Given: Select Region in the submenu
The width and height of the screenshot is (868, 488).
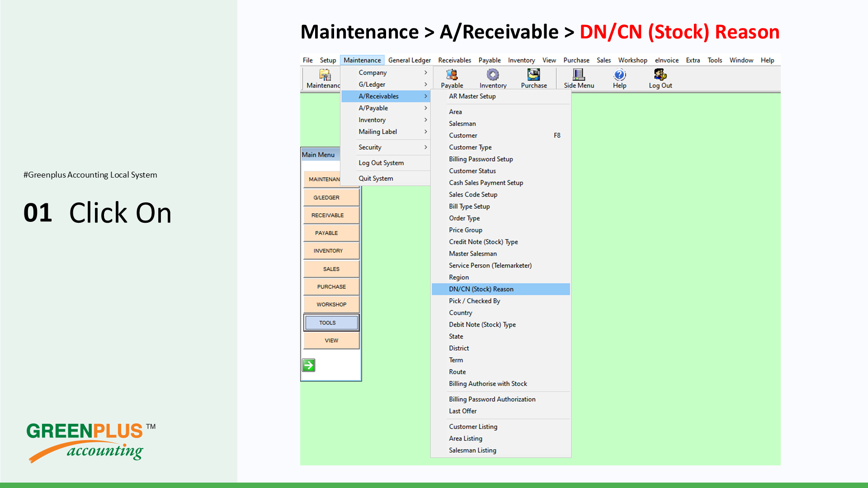Looking at the screenshot, I should click(x=501, y=277).
